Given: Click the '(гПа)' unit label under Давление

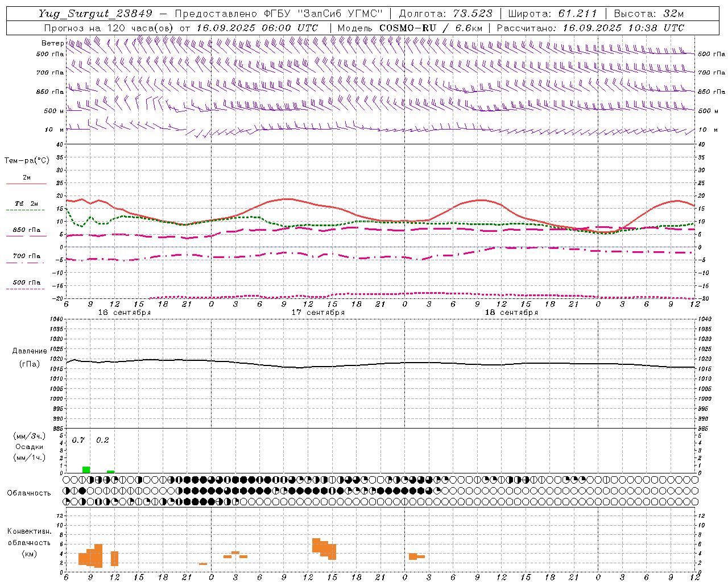Looking at the screenshot, I should (30, 364).
